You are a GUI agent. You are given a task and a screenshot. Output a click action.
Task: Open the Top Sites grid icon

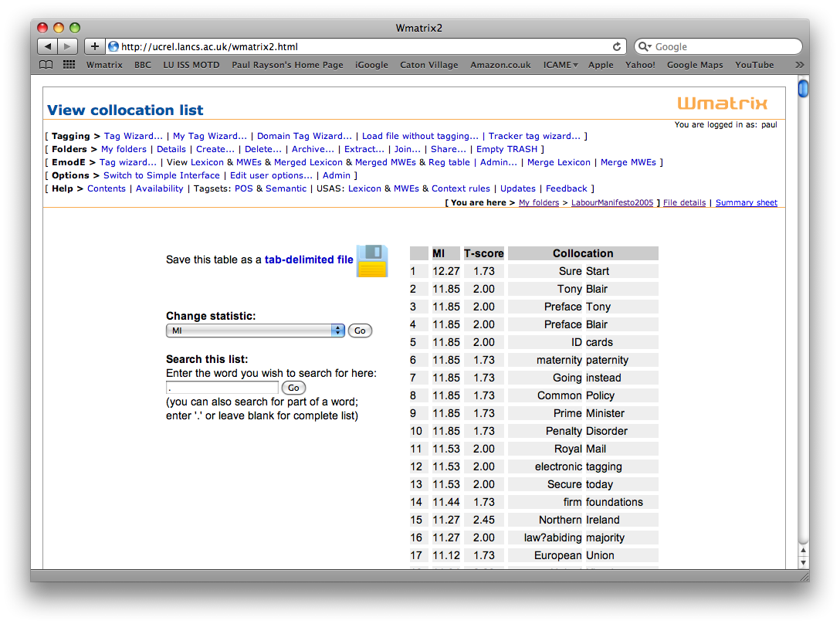point(69,65)
